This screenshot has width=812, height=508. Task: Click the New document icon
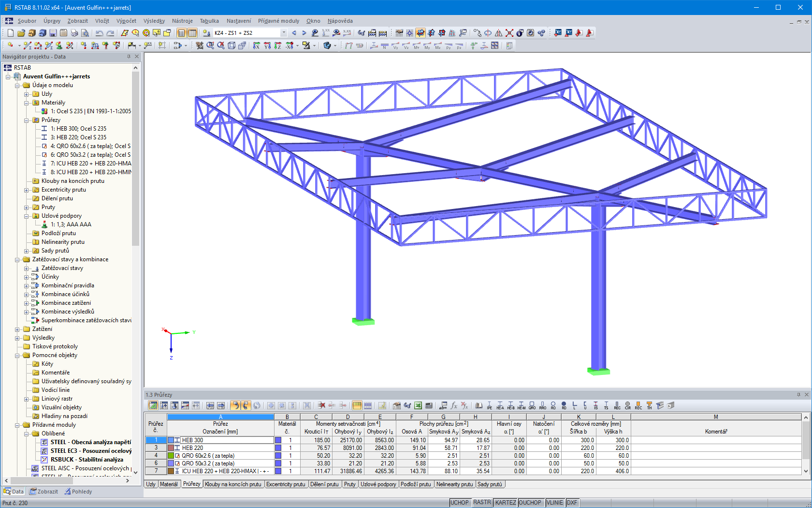coord(11,33)
